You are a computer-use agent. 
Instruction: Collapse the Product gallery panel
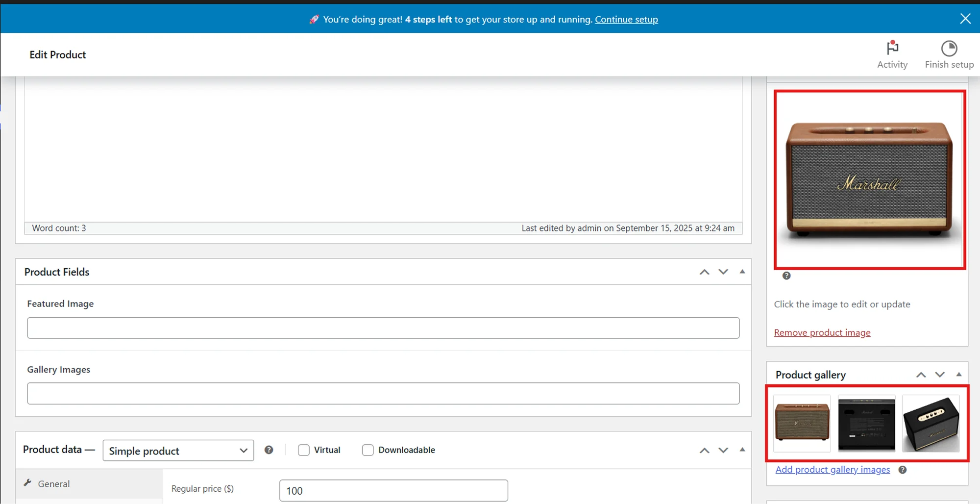(x=959, y=374)
